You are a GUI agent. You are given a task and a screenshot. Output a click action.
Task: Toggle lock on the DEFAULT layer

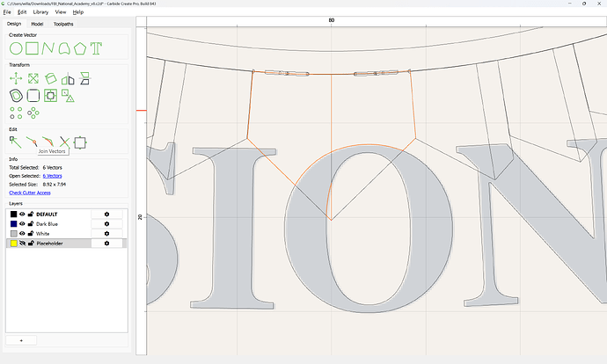[x=31, y=215]
